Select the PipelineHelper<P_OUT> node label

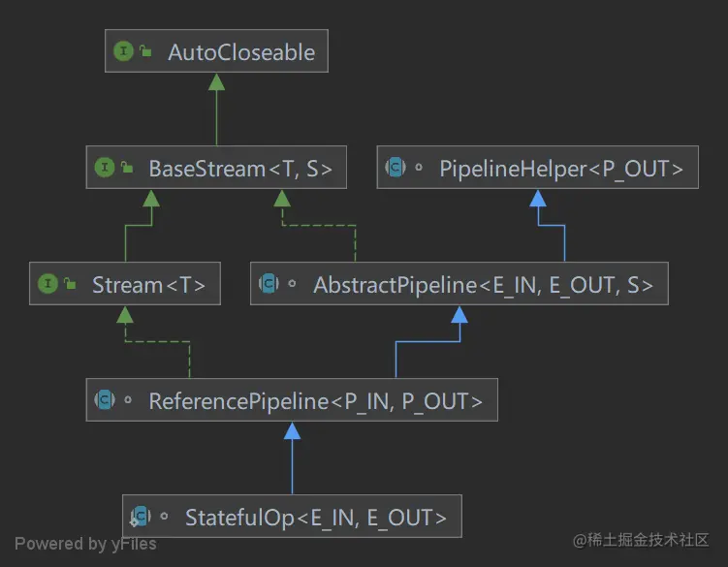pyautogui.click(x=561, y=169)
